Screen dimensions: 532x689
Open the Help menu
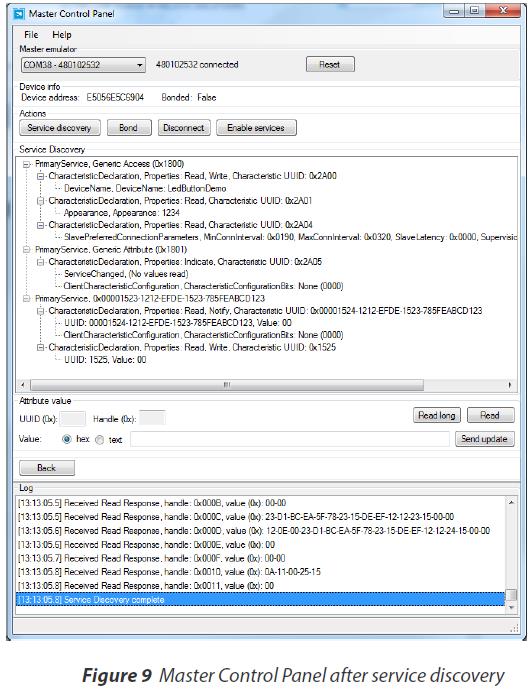[x=62, y=35]
